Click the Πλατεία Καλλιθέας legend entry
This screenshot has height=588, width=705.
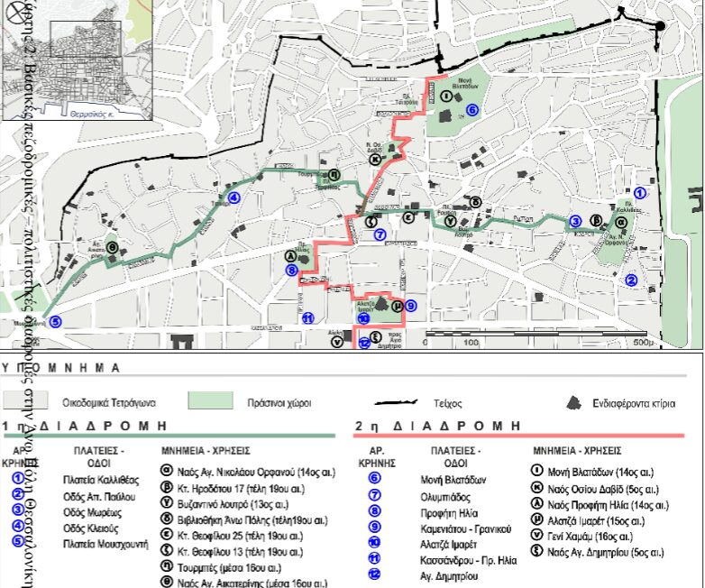[x=99, y=480]
